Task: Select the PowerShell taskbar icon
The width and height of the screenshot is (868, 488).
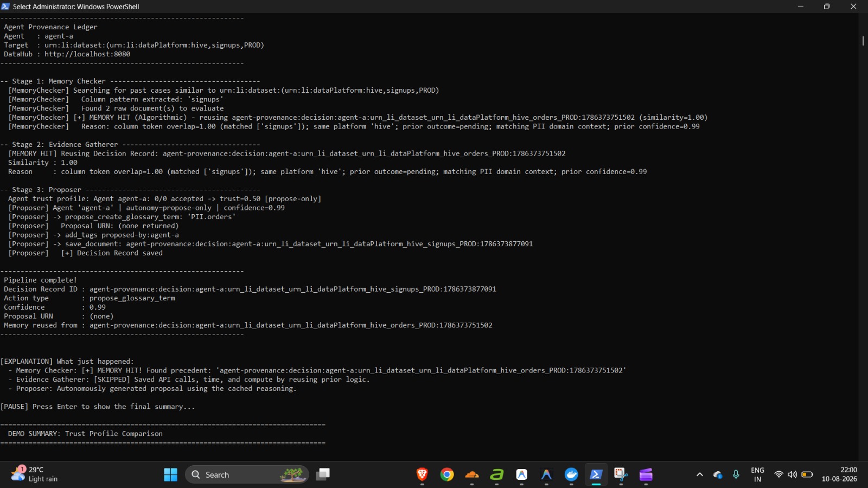Action: 596,474
